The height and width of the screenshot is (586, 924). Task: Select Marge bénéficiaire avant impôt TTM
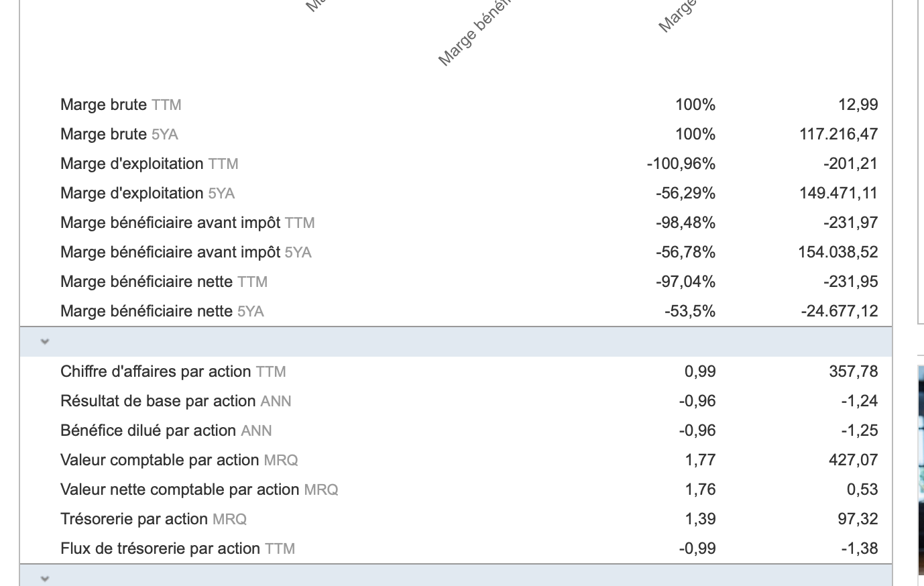pyautogui.click(x=187, y=223)
